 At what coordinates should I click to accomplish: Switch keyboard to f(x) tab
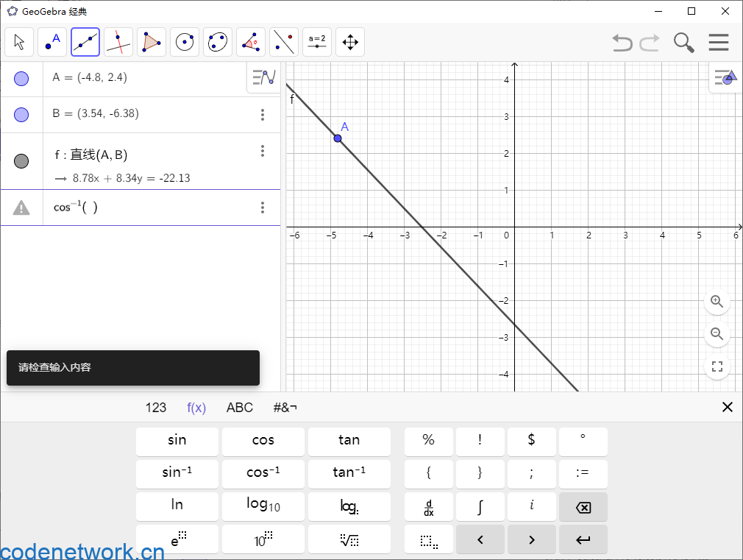coord(196,408)
